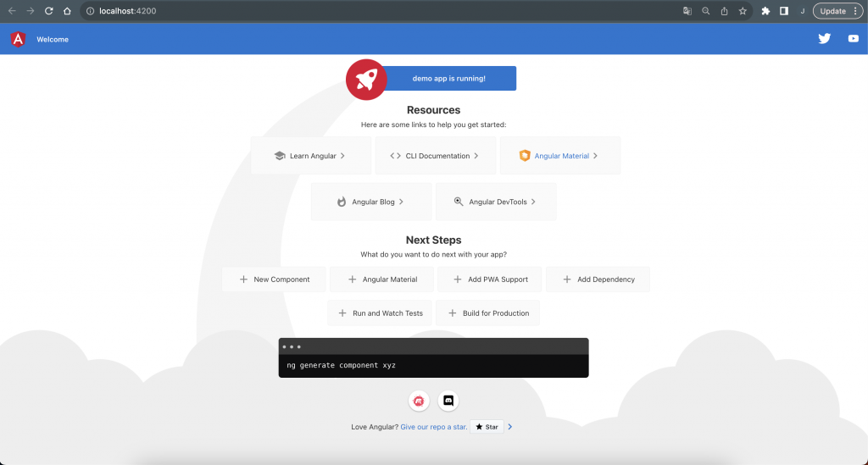Image resolution: width=868 pixels, height=465 pixels.
Task: Click plus icon on Add PWA Support
Action: (457, 280)
